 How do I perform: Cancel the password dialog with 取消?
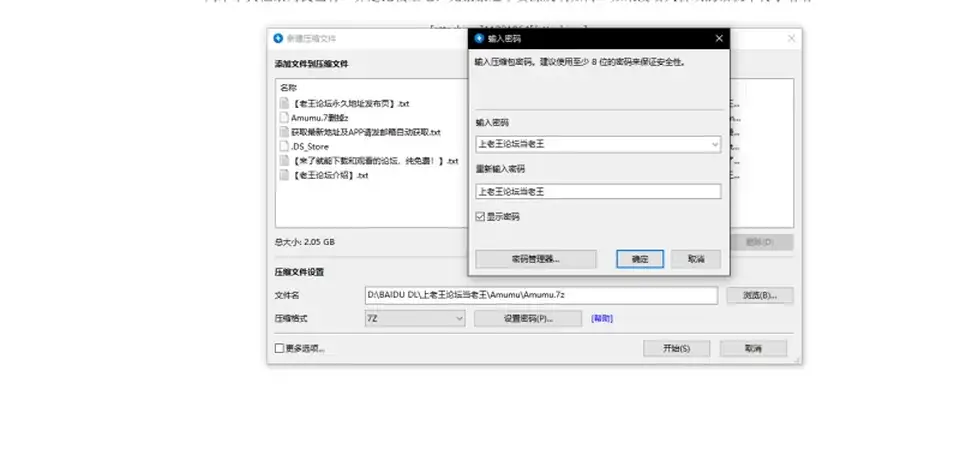coord(696,258)
